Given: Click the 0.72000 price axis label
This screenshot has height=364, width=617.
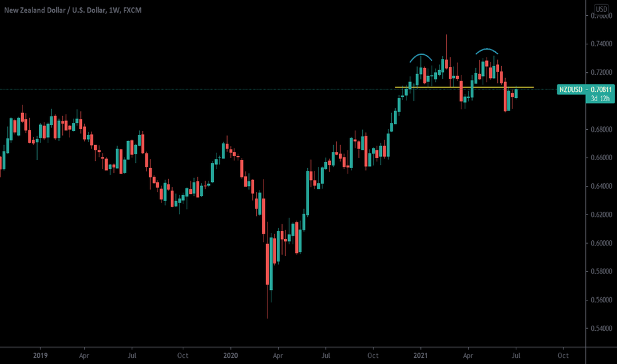Looking at the screenshot, I should pos(601,72).
